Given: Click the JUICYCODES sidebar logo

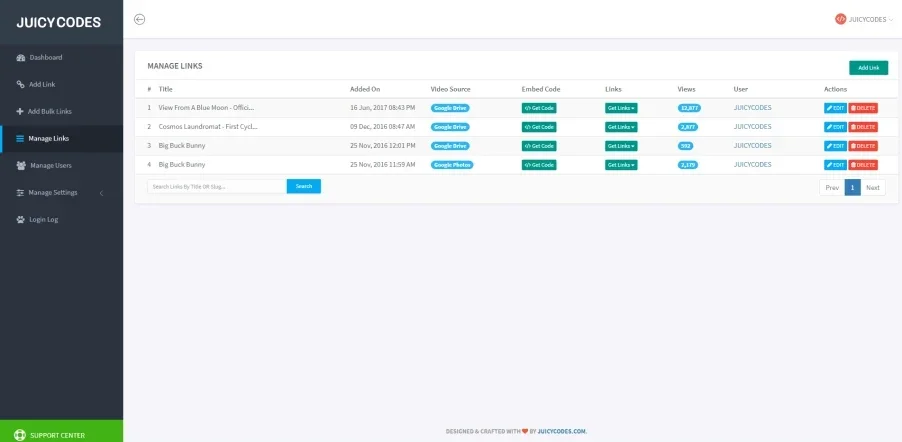Looking at the screenshot, I should tap(59, 22).
